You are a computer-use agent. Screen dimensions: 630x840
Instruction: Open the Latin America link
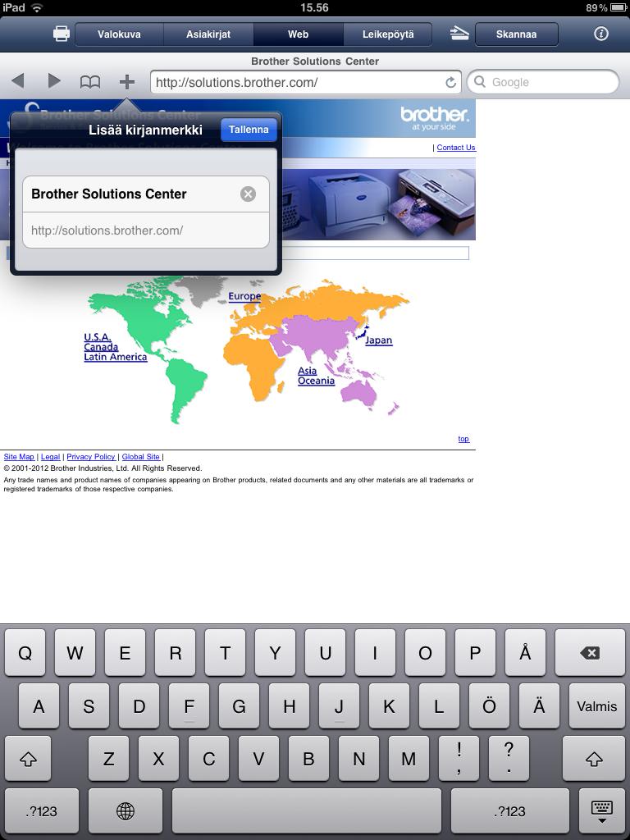point(115,357)
